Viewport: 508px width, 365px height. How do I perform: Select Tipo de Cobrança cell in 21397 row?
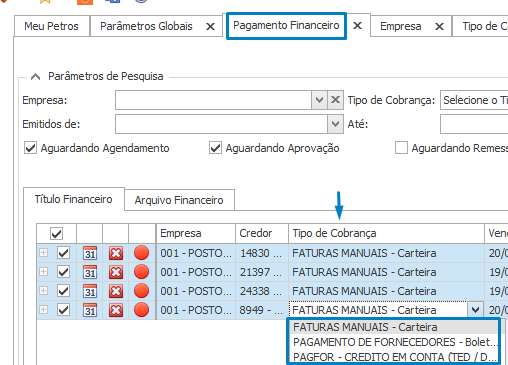point(386,272)
